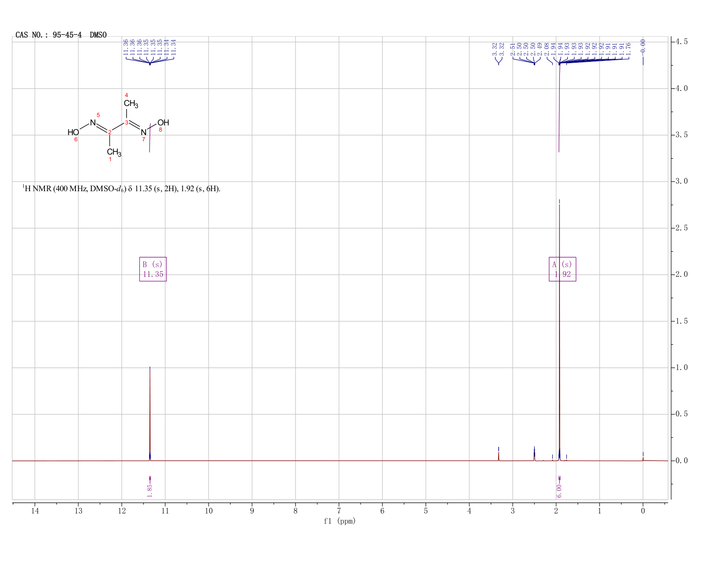Click the x-axis tick label 7
728x563 pixels.
pyautogui.click(x=339, y=511)
